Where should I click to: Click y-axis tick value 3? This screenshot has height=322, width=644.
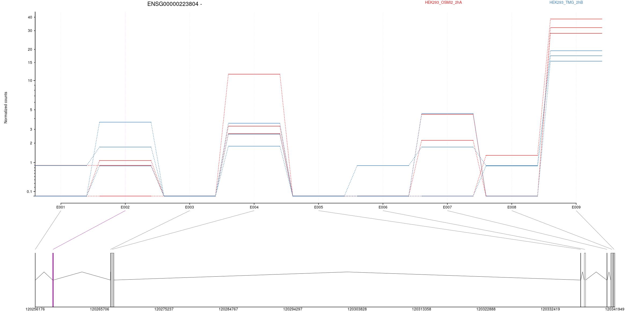click(31, 129)
